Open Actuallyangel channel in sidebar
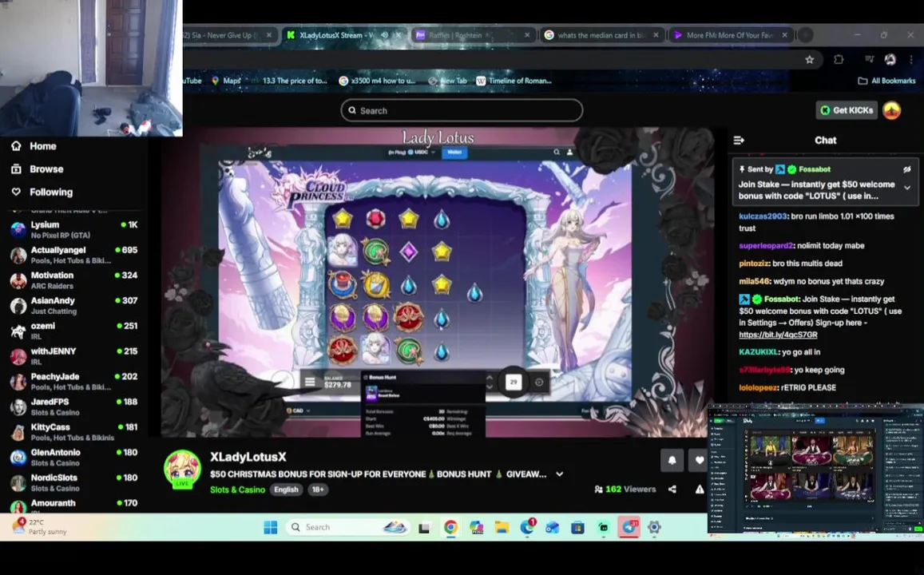Screen dimensions: 924x575 73,255
